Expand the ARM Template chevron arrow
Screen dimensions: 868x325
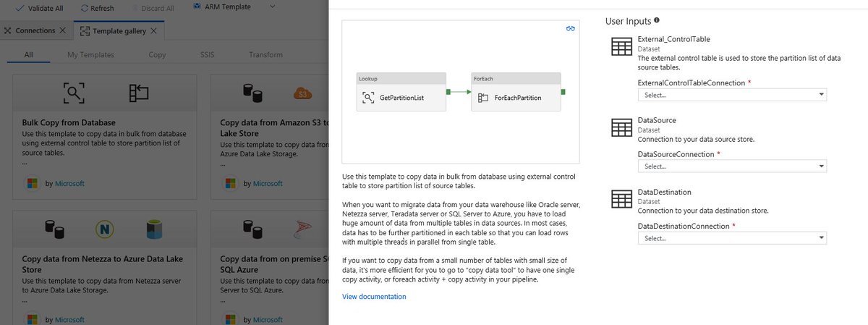[x=272, y=7]
